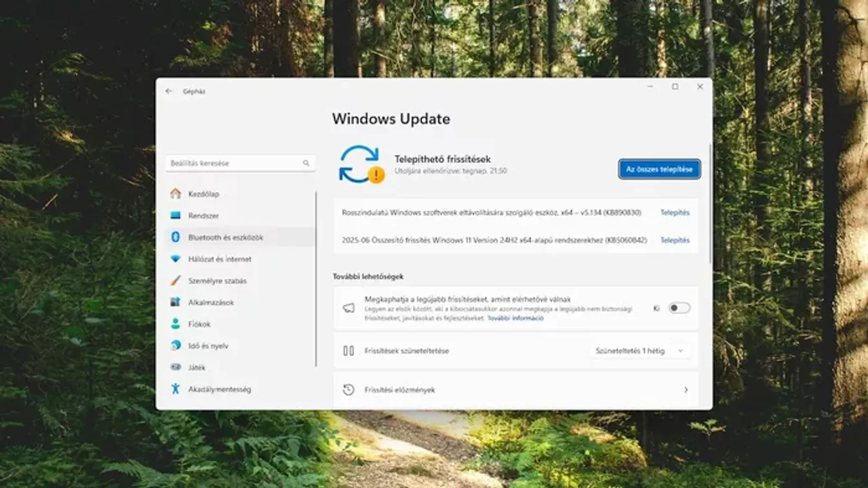Image resolution: width=868 pixels, height=488 pixels.
Task: Go to Akadálymentesség settings
Action: point(240,389)
